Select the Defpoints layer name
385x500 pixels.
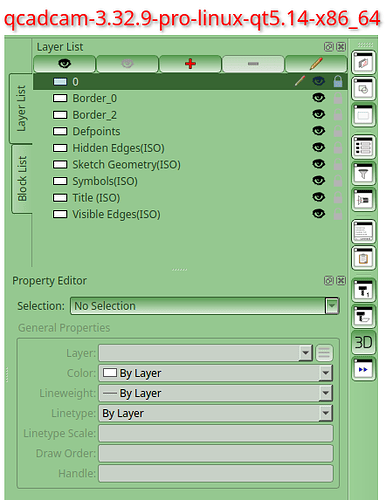[96, 131]
